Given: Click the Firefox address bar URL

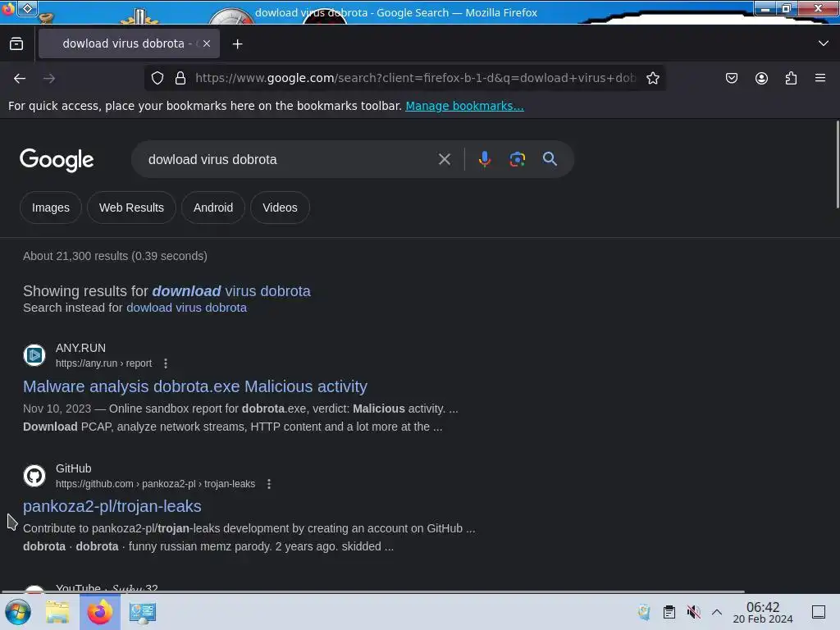Looking at the screenshot, I should tap(415, 78).
